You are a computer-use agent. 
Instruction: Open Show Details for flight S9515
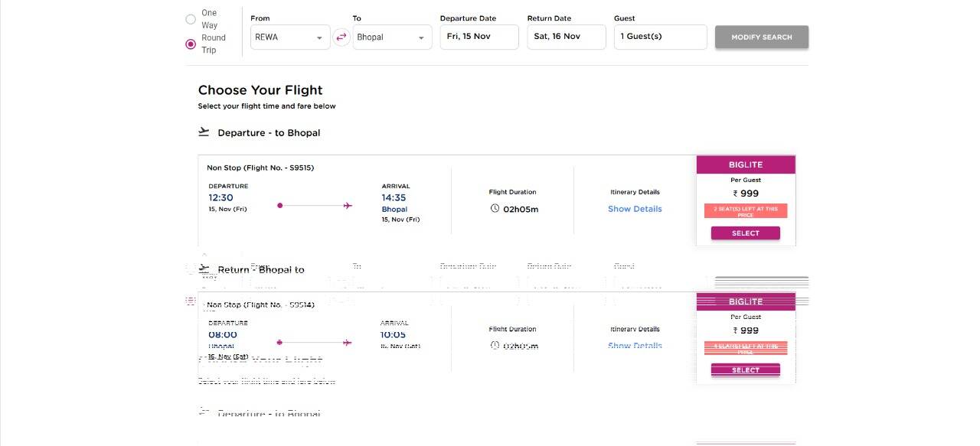point(635,209)
